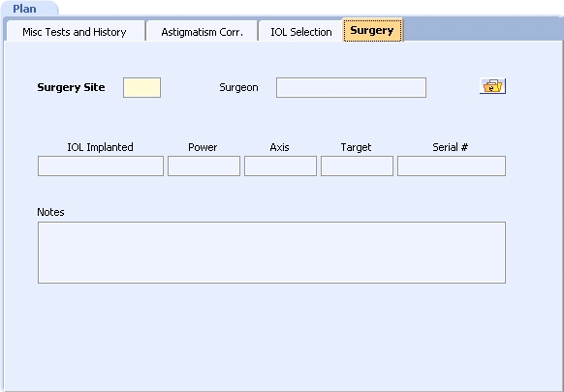This screenshot has width=564, height=392.
Task: Click the Notes label above text area
Action: 50,212
